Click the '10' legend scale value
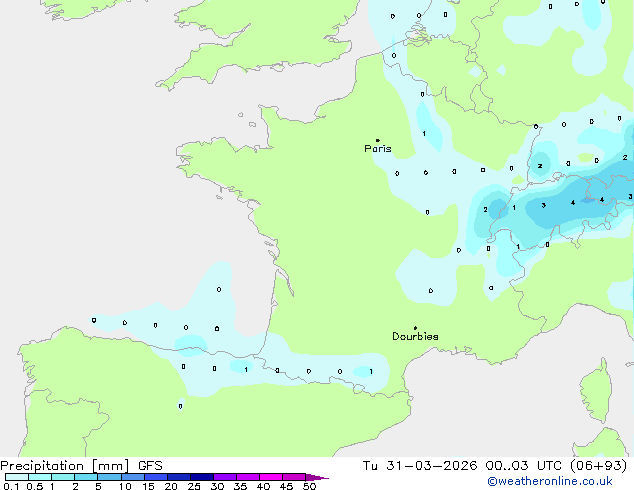The height and width of the screenshot is (490, 634). pos(125,486)
